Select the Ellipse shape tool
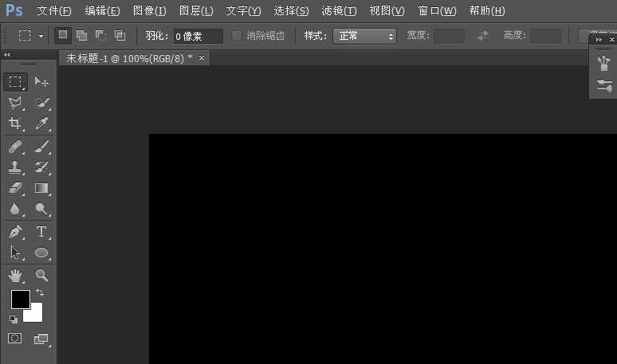The width and height of the screenshot is (617, 364). [41, 252]
